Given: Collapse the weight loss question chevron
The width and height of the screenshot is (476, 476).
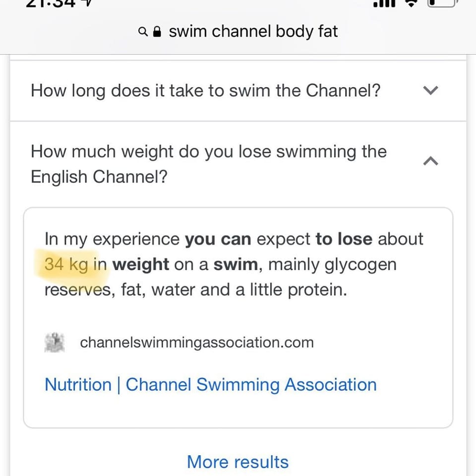Looking at the screenshot, I should (430, 161).
